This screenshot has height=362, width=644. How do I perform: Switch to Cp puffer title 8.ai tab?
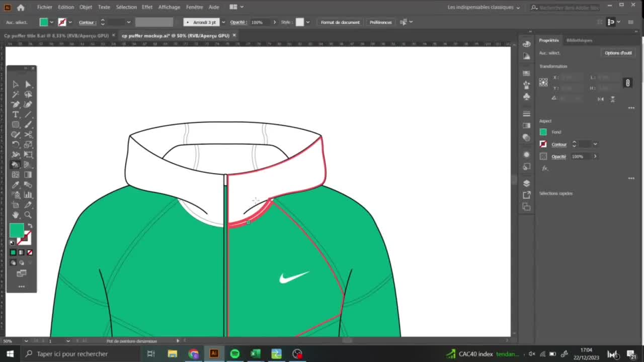pyautogui.click(x=56, y=36)
